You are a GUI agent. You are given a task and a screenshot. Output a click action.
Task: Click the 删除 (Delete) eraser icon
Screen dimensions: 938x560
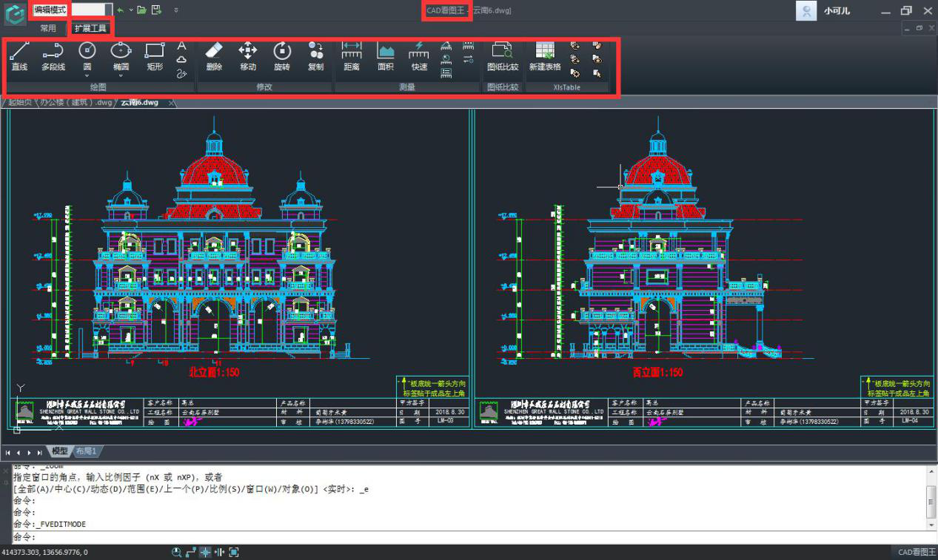[214, 56]
